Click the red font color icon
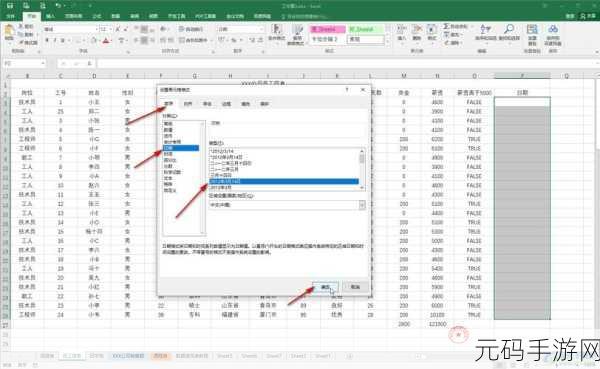The width and height of the screenshot is (600, 369). point(106,40)
